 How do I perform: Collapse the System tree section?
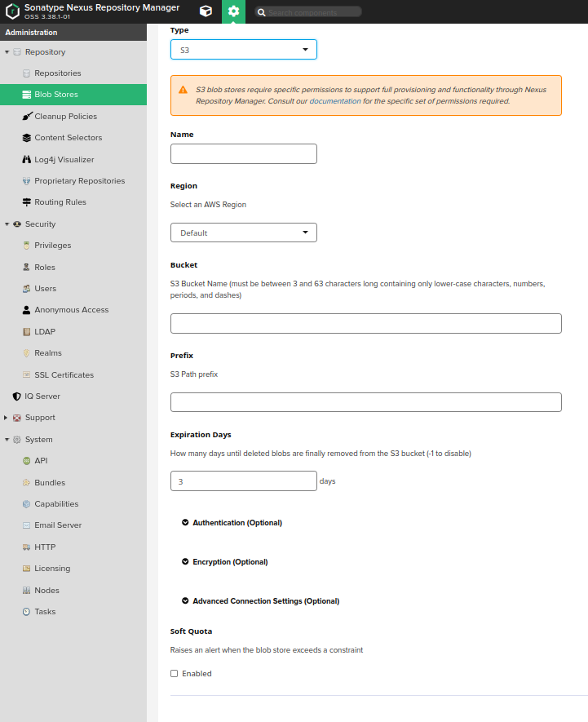pyautogui.click(x=7, y=440)
